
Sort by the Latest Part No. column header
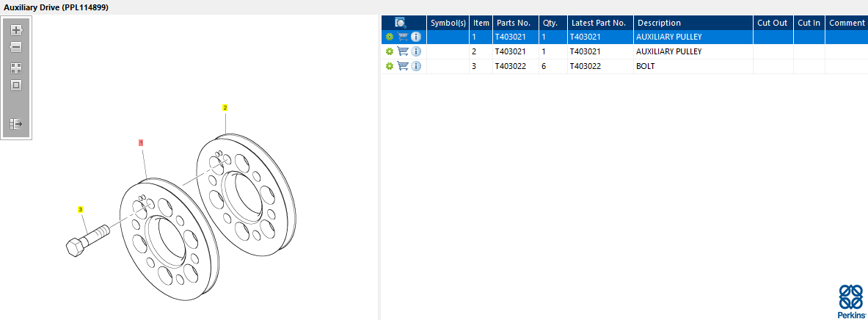pos(601,23)
